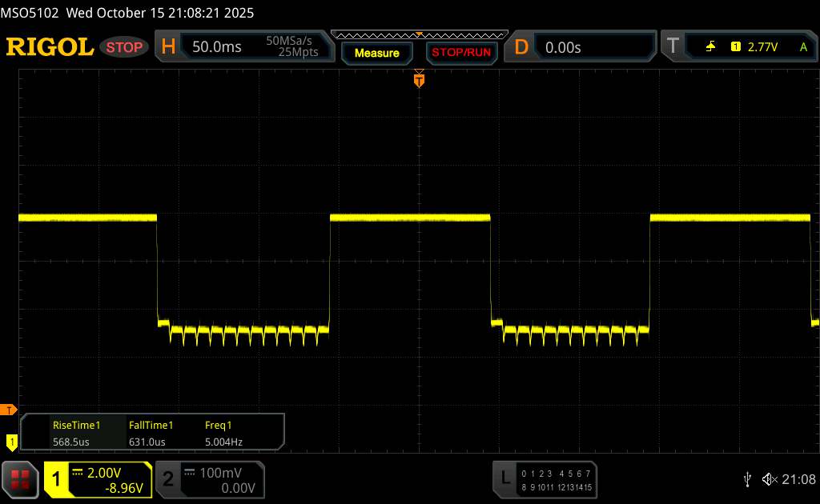Image resolution: width=820 pixels, height=504 pixels.
Task: Select the Freq1 measurement result
Action: pyautogui.click(x=223, y=434)
